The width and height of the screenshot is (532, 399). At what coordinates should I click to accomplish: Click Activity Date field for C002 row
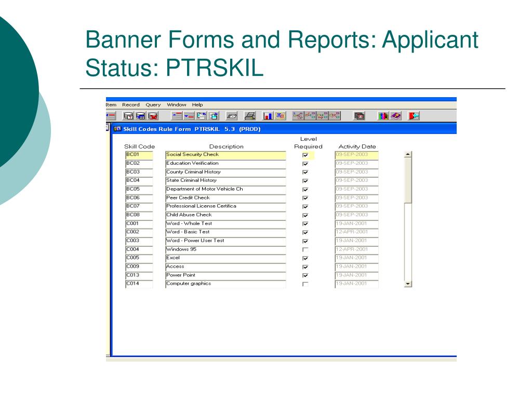coord(356,233)
